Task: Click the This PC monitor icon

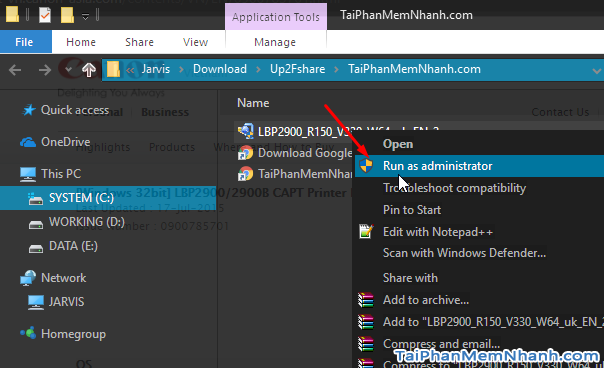Action: (x=28, y=174)
